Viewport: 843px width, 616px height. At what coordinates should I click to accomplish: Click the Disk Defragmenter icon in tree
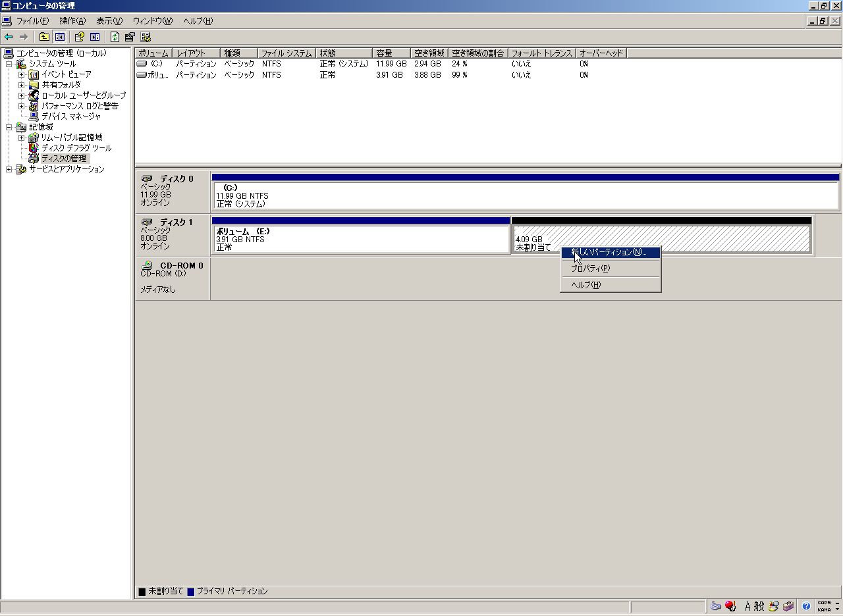(x=34, y=148)
